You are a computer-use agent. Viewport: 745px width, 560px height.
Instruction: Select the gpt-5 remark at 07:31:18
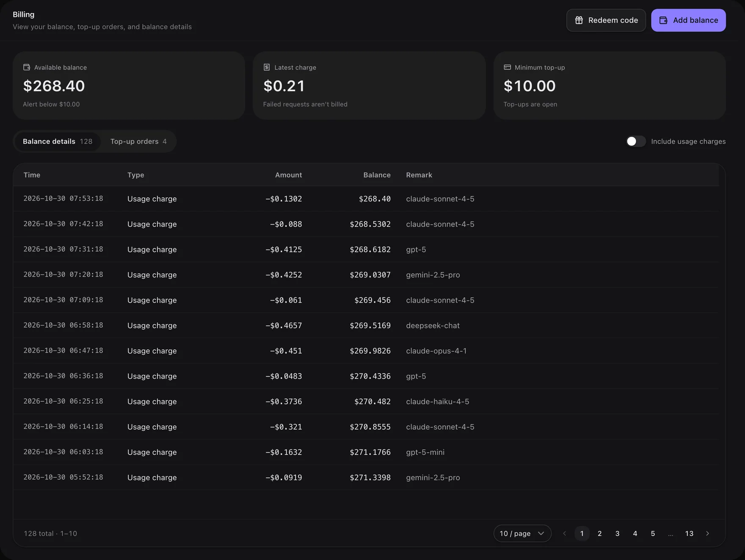tap(416, 250)
